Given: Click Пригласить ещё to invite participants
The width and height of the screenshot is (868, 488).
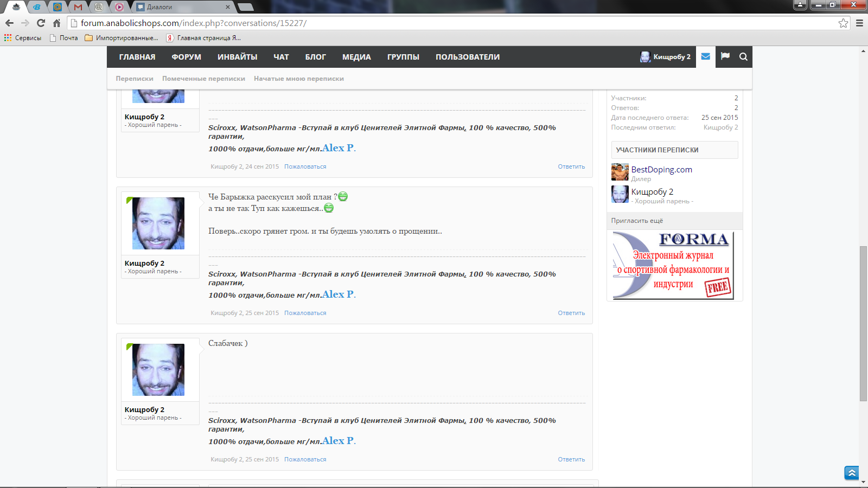Looking at the screenshot, I should point(637,221).
